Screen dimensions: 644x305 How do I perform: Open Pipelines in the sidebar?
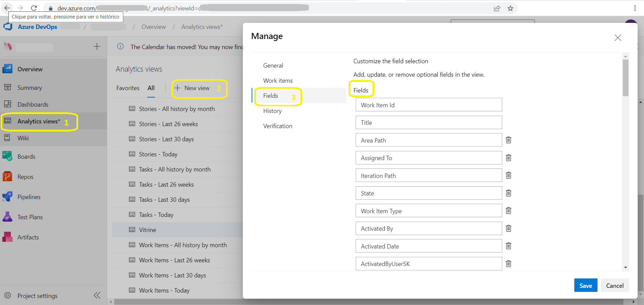pos(29,197)
